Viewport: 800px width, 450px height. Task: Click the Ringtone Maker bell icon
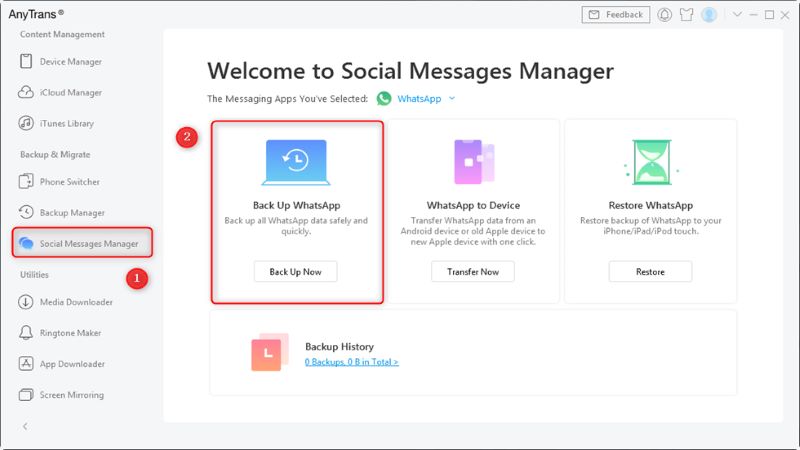click(26, 333)
